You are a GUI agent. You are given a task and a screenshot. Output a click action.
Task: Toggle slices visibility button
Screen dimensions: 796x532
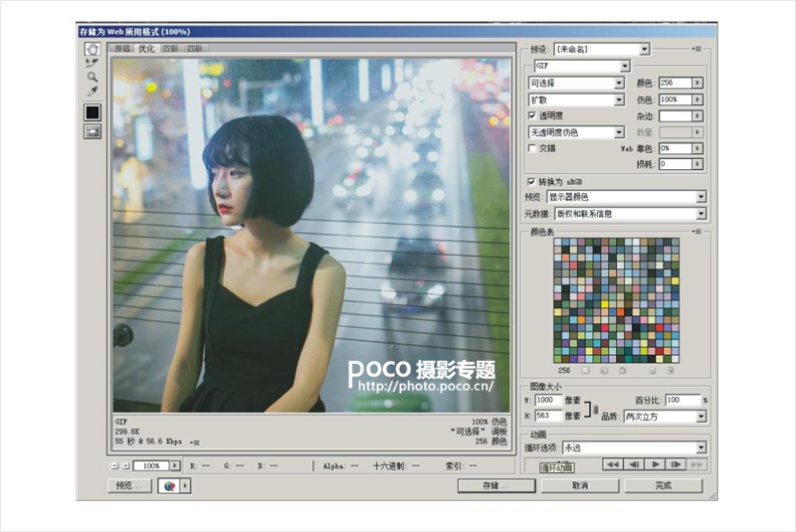93,132
